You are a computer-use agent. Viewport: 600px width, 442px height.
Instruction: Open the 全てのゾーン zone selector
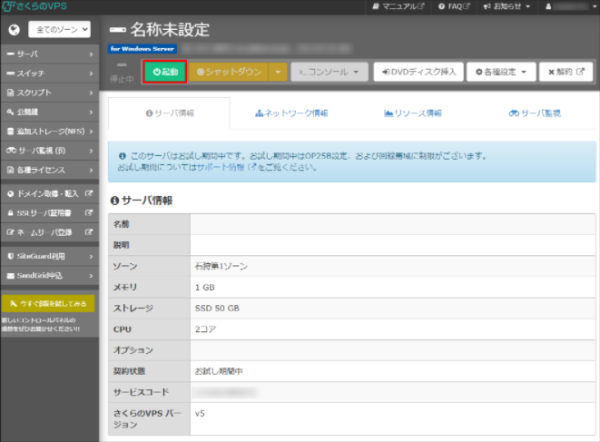click(x=59, y=29)
